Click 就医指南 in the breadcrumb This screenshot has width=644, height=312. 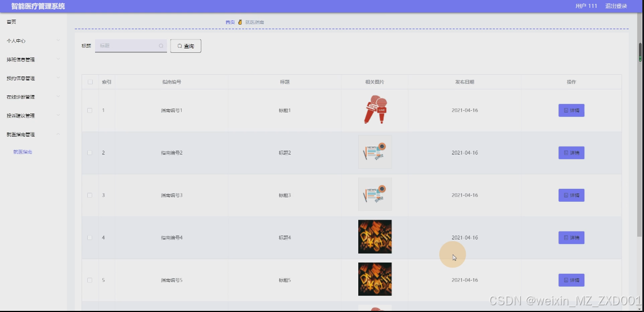[x=255, y=22]
